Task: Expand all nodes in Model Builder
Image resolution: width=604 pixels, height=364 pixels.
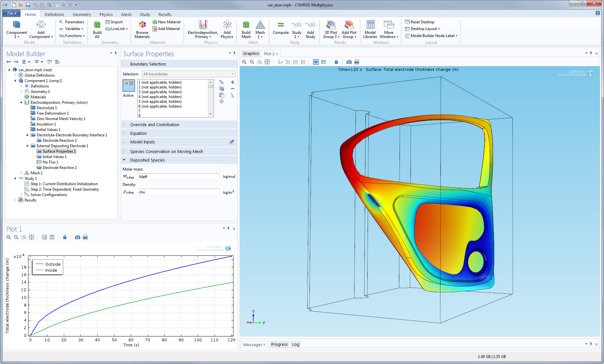Action: pos(57,62)
